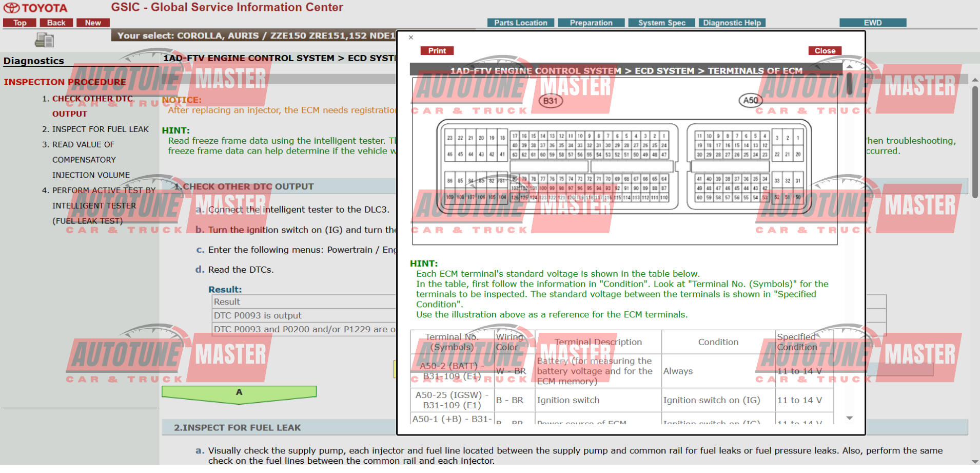The height and width of the screenshot is (473, 980).
Task: Open the Preparation tab
Action: coord(591,23)
